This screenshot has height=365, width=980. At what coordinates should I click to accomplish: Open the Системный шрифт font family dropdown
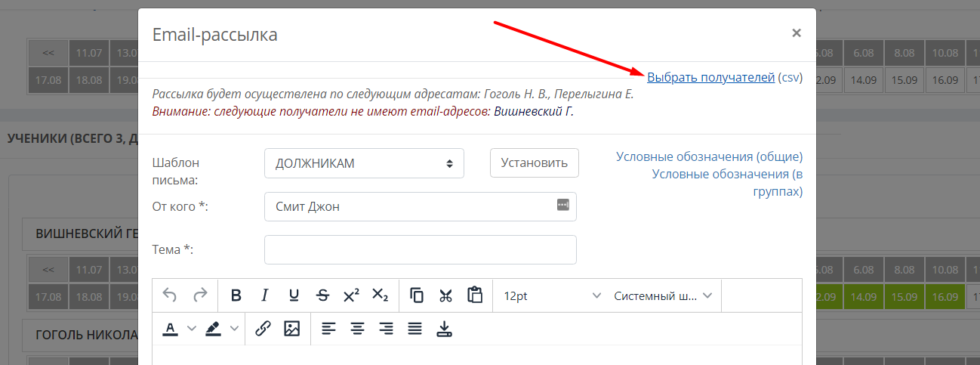(x=663, y=295)
